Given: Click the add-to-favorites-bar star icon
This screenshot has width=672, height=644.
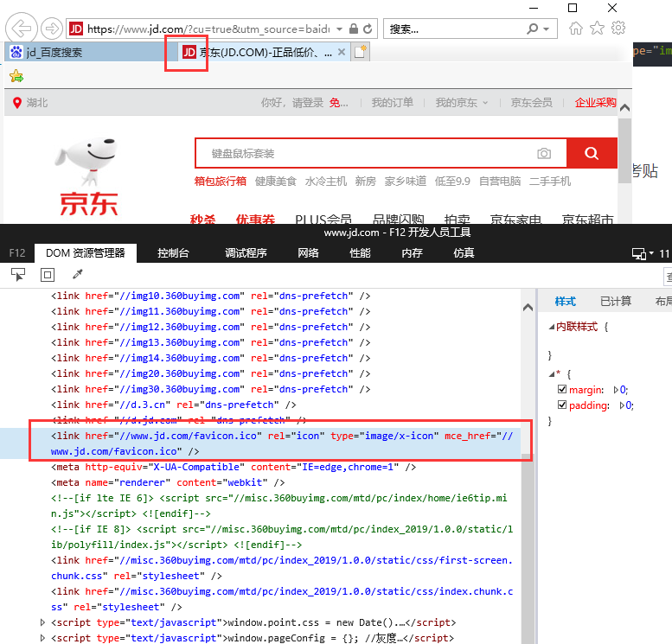Looking at the screenshot, I should [x=16, y=76].
